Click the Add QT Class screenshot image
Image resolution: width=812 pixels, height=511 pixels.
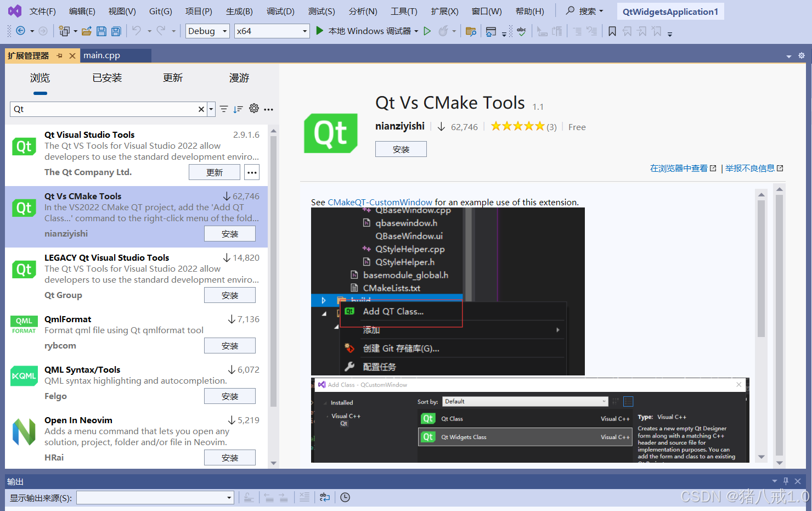click(448, 291)
